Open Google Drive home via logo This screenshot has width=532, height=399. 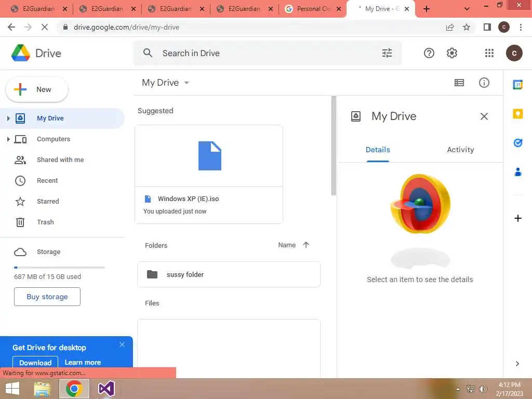36,54
